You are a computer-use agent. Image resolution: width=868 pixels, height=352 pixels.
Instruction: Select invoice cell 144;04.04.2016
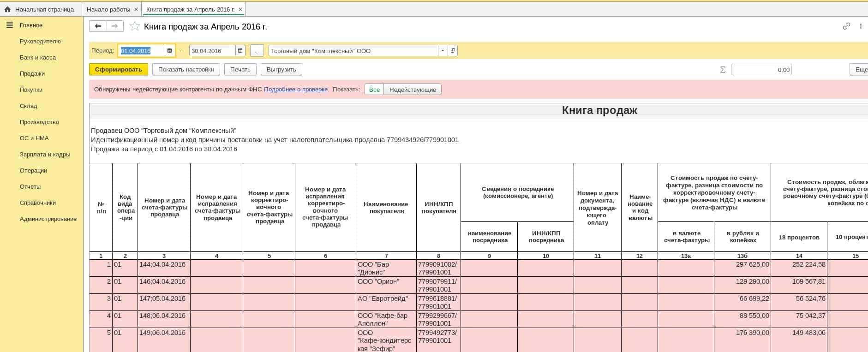[164, 268]
